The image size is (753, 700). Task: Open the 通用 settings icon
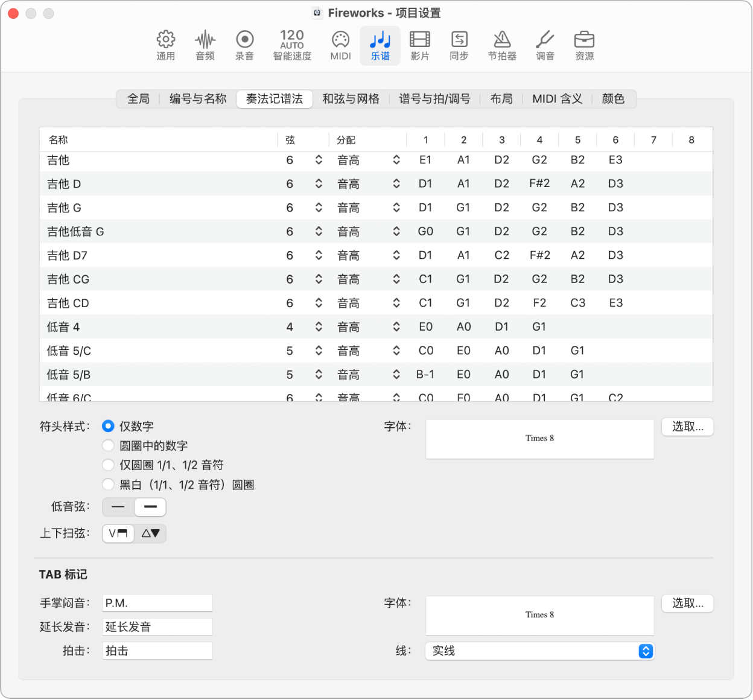click(165, 45)
